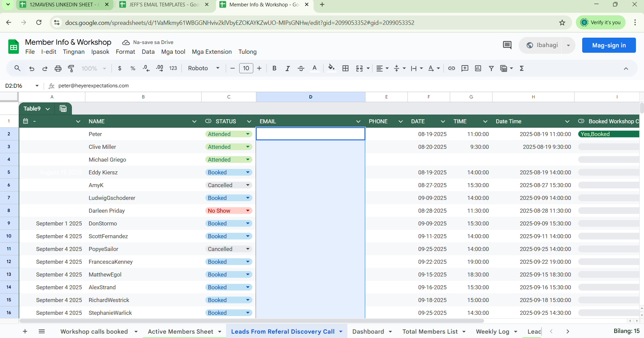Viewport: 644px width, 338px height.
Task: Click the insert link icon
Action: click(452, 69)
